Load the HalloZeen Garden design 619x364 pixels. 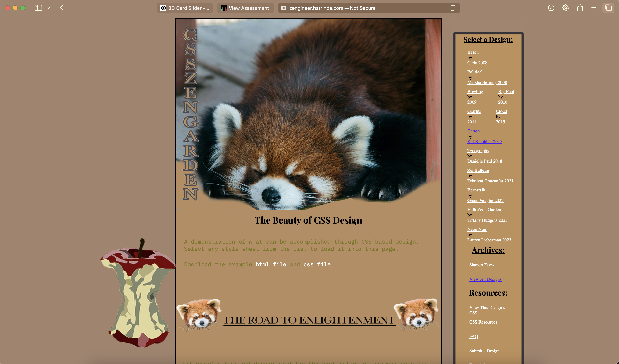[x=484, y=209]
